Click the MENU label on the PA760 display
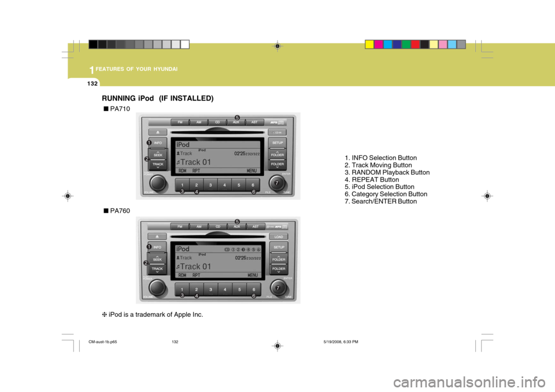The width and height of the screenshot is (555, 392). (253, 275)
